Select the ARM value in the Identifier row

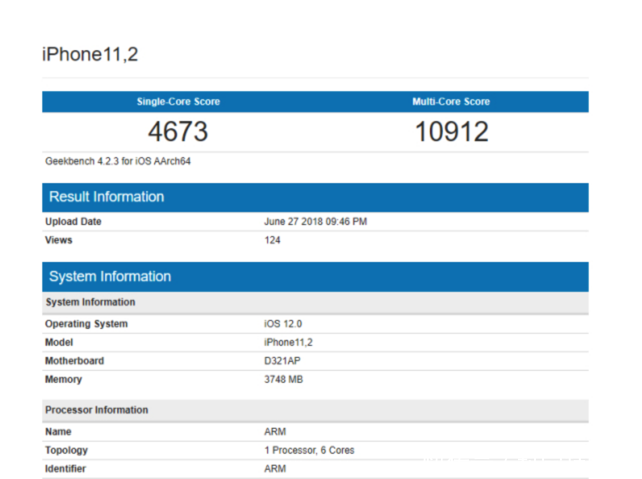pos(275,468)
